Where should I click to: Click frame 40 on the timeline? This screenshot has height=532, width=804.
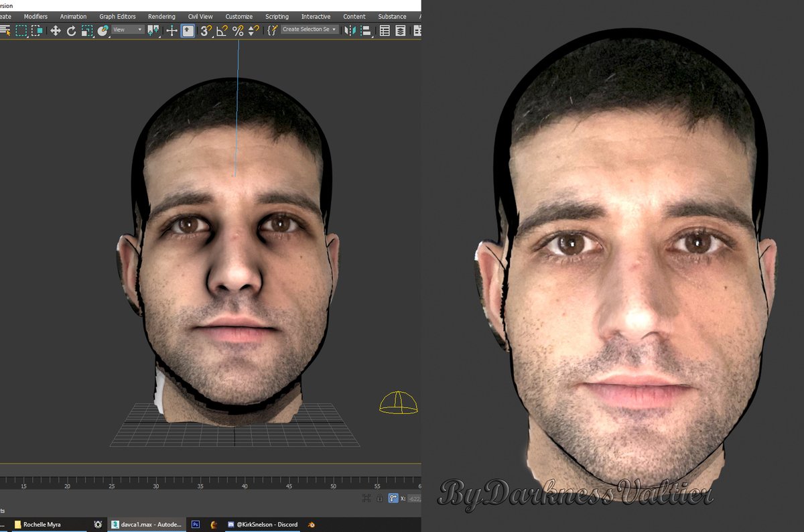(x=245, y=486)
